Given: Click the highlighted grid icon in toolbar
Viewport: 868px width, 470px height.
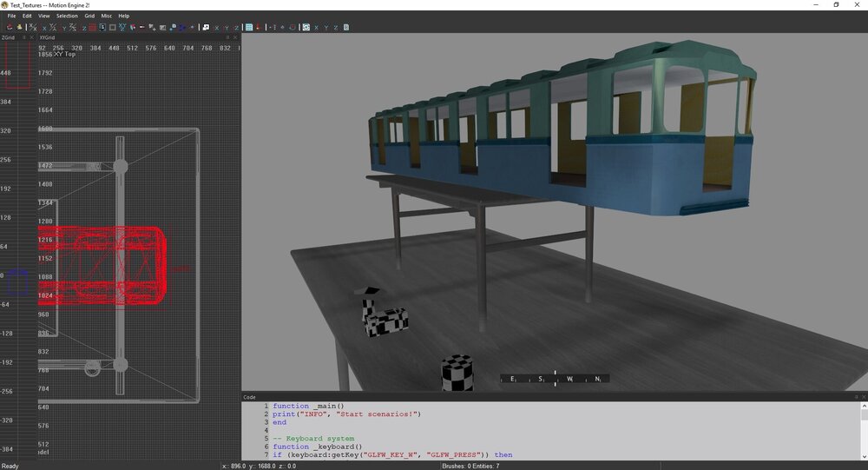Looking at the screenshot, I should [248, 27].
